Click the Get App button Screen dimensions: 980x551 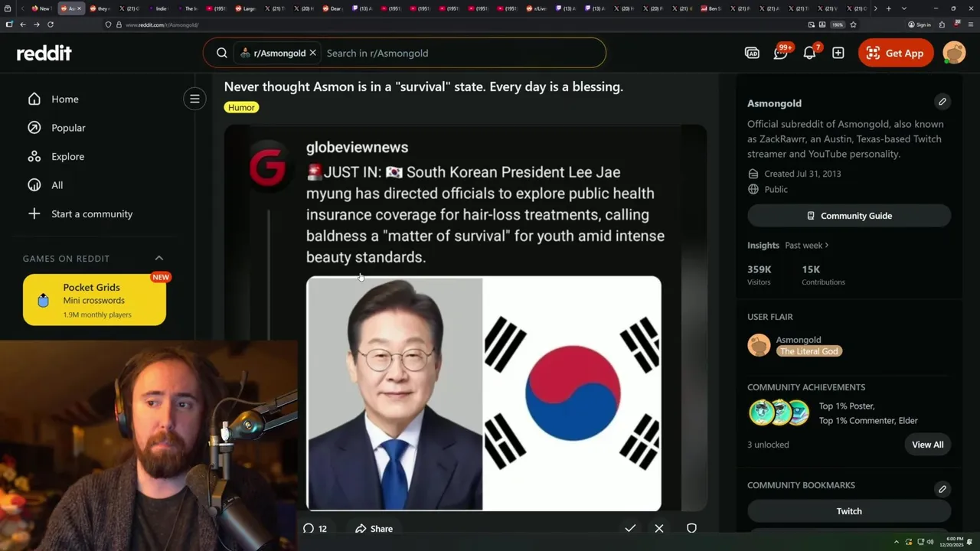[x=896, y=53]
